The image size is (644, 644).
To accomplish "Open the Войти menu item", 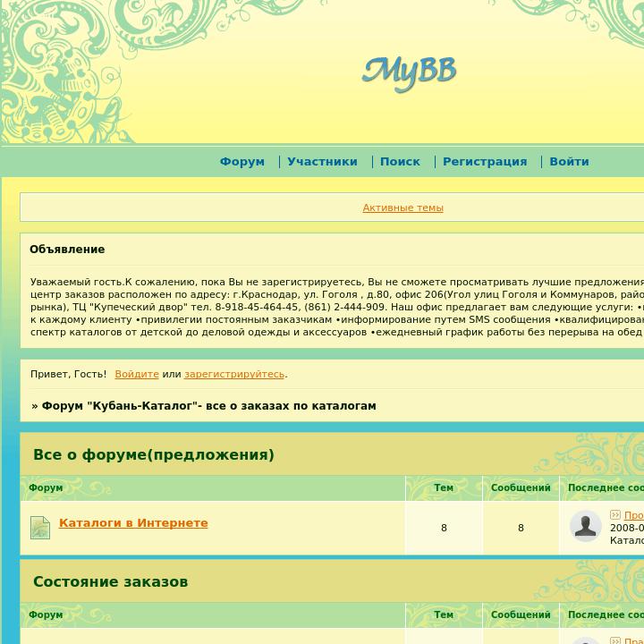I will click(x=569, y=162).
